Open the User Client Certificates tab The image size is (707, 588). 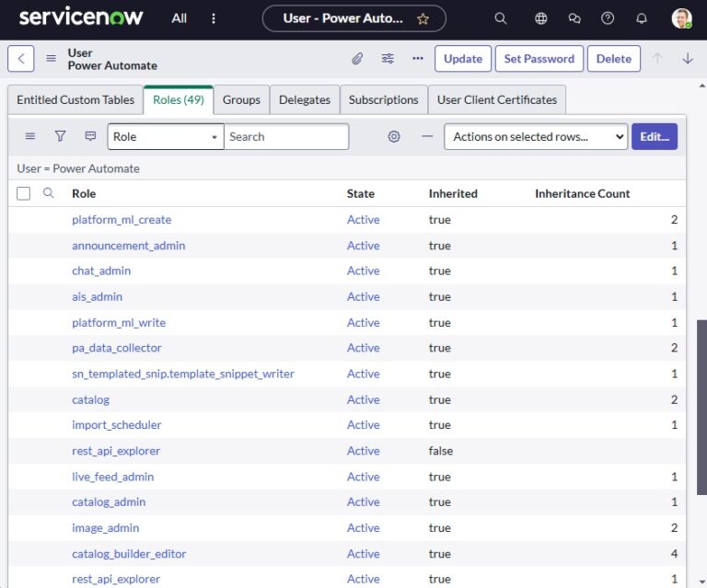pos(497,99)
